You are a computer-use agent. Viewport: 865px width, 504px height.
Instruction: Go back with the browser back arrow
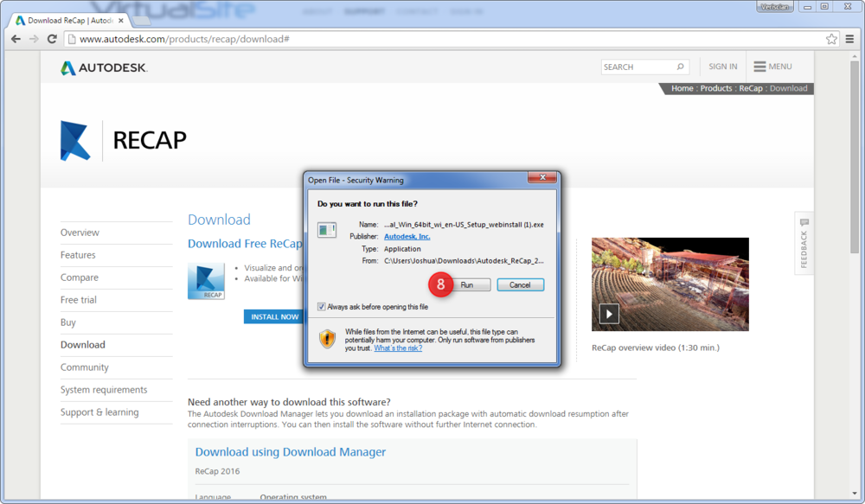coord(16,39)
